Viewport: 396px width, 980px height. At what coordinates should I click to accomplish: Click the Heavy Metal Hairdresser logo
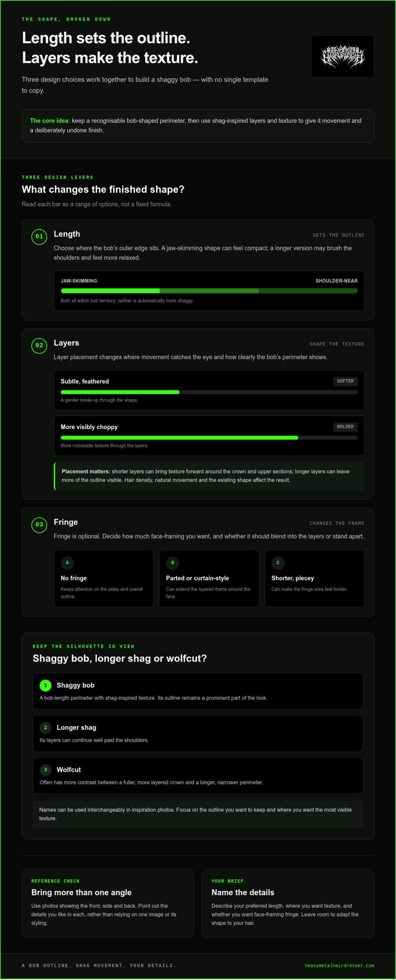coord(342,56)
